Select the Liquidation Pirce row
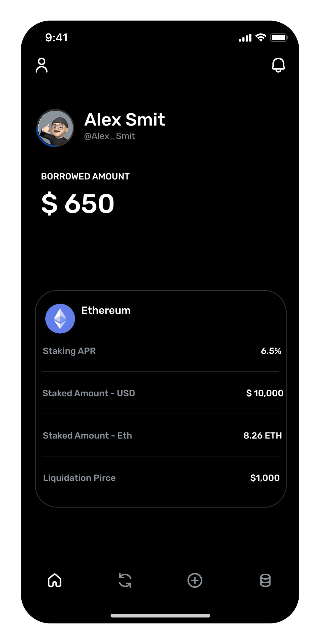Image resolution: width=320 pixels, height=644 pixels. [161, 478]
